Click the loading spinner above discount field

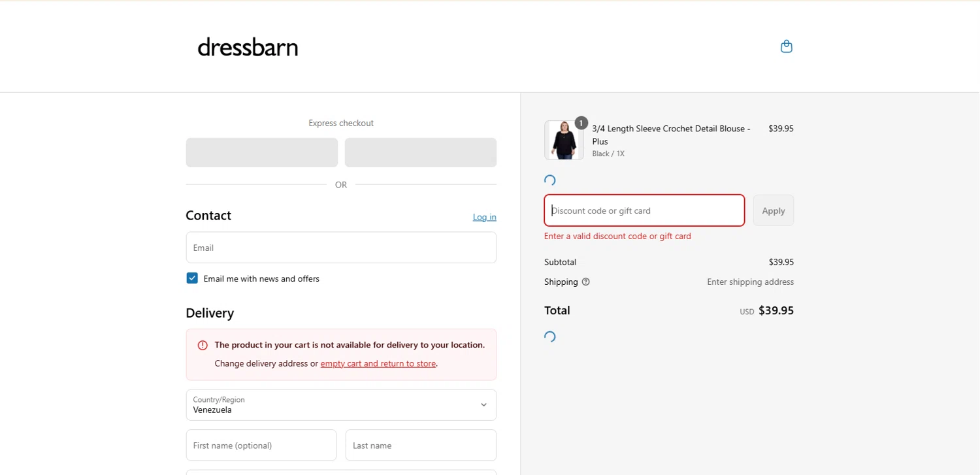(x=550, y=180)
